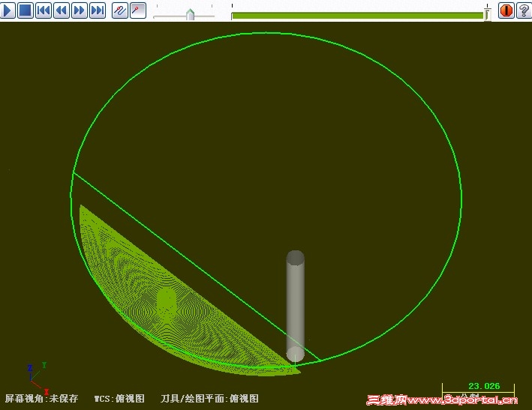Open the help question mark icon
The width and height of the screenshot is (532, 410).
524,10
